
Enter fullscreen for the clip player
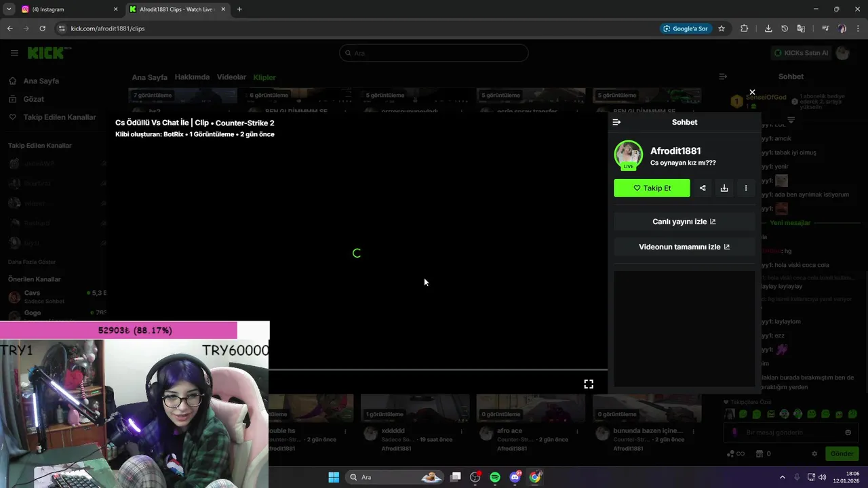(589, 384)
